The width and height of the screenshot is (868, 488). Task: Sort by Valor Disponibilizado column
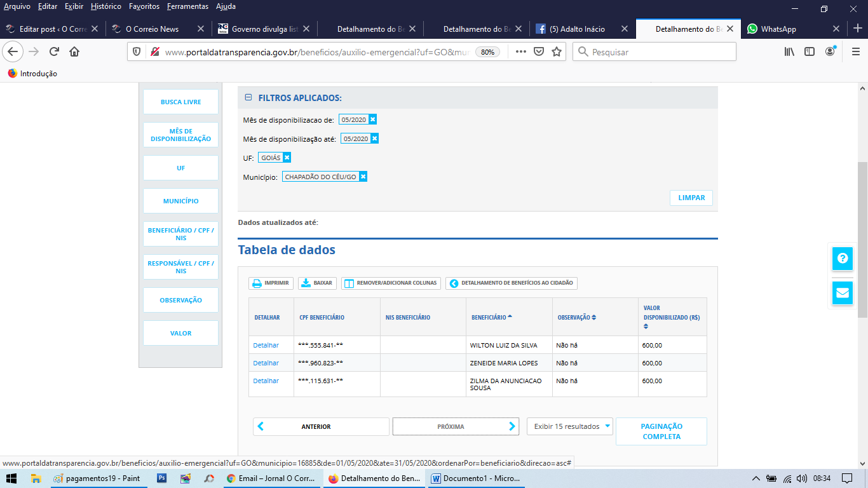[x=672, y=317]
